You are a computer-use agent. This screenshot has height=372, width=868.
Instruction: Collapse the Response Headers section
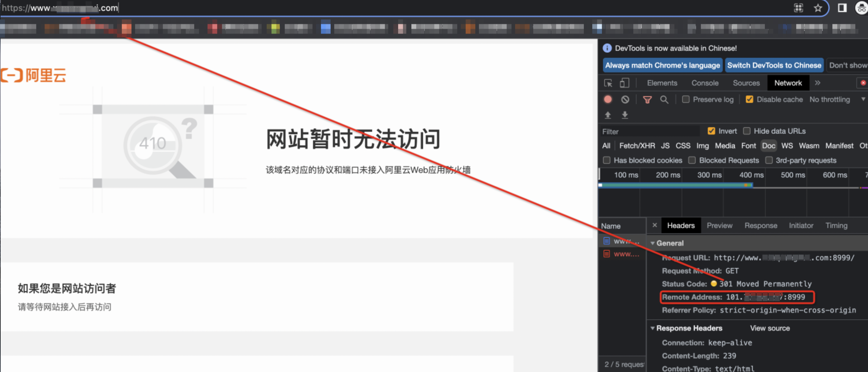coord(653,328)
